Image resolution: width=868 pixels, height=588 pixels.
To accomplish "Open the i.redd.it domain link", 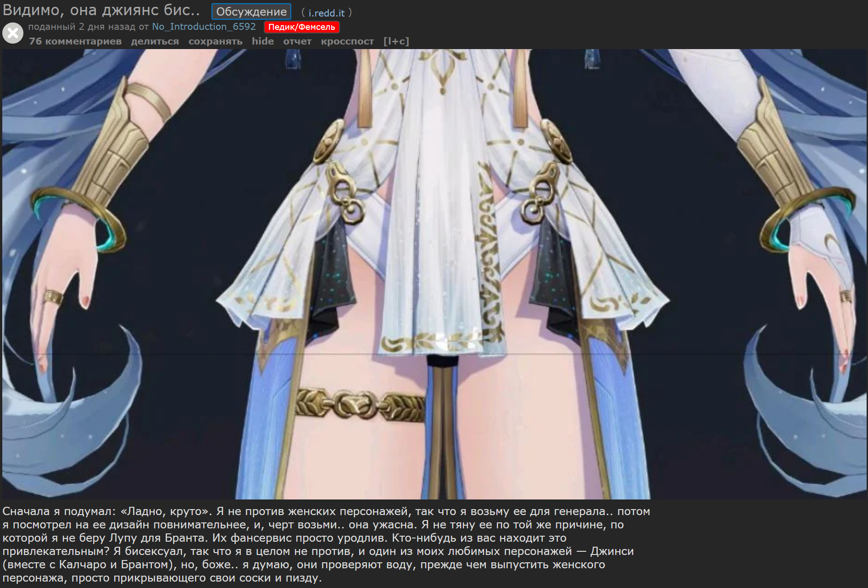I will [x=326, y=13].
